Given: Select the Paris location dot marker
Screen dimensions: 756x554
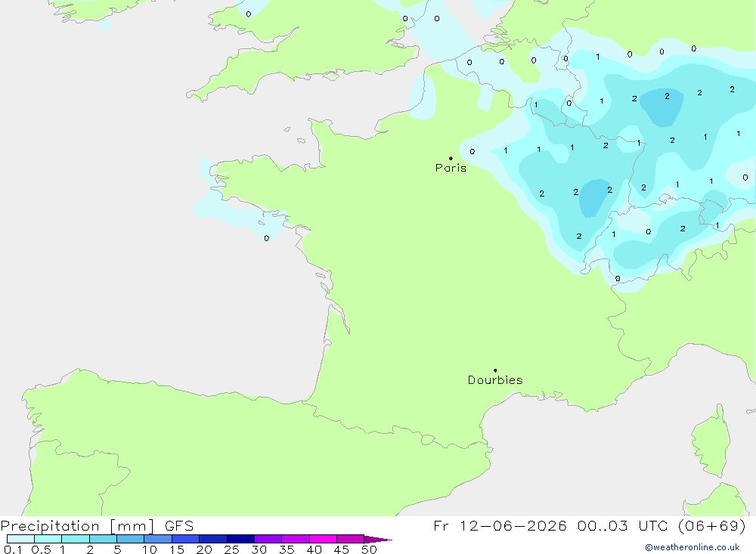Looking at the screenshot, I should 451,158.
